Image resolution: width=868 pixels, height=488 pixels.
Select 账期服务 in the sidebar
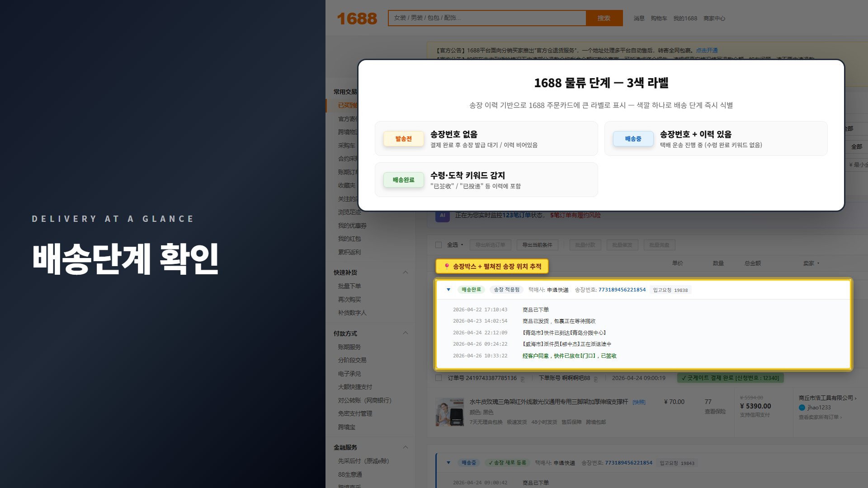coord(349,347)
